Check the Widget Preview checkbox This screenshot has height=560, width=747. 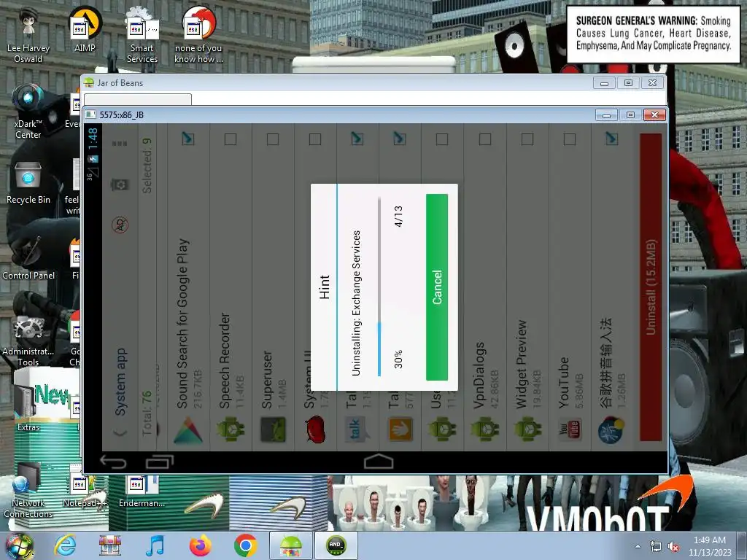(527, 139)
